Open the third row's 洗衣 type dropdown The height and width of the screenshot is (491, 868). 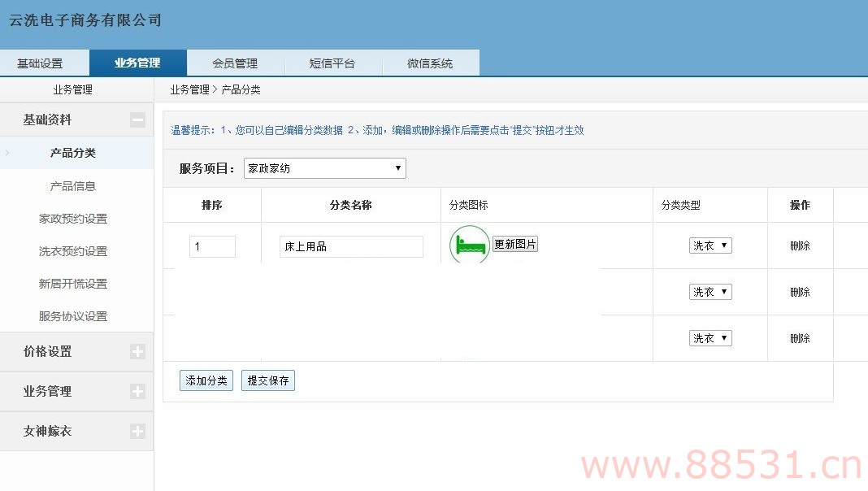(x=710, y=338)
